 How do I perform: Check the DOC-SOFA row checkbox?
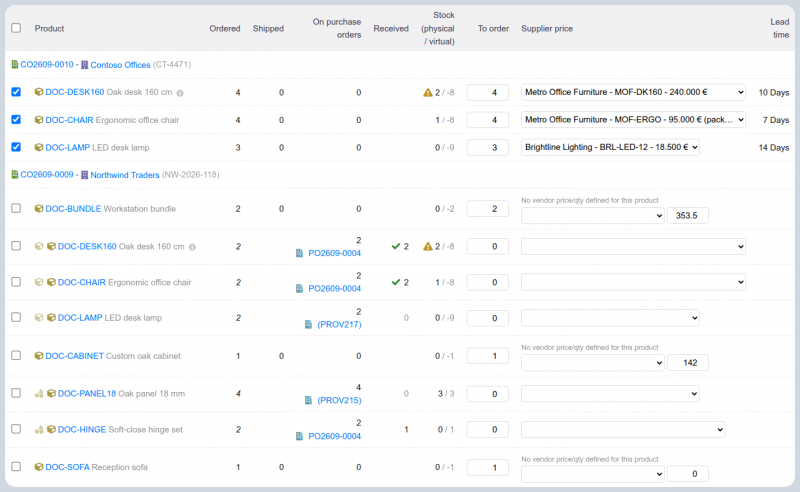[16, 466]
